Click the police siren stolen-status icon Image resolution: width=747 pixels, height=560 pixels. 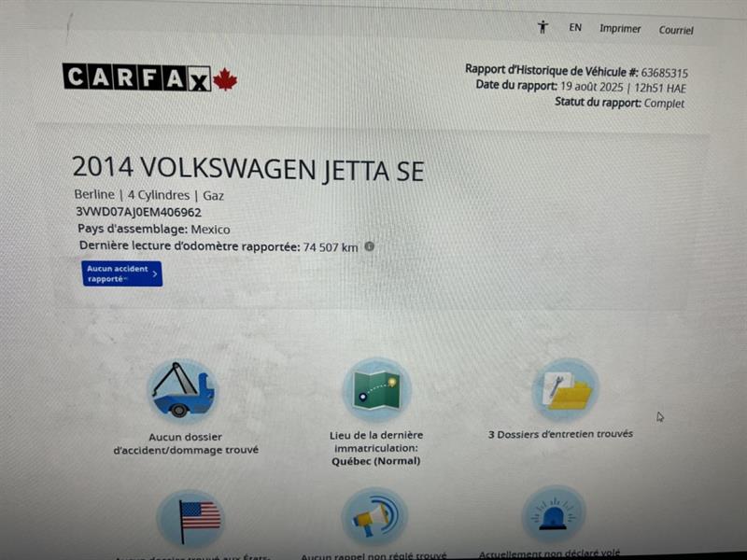pyautogui.click(x=554, y=515)
